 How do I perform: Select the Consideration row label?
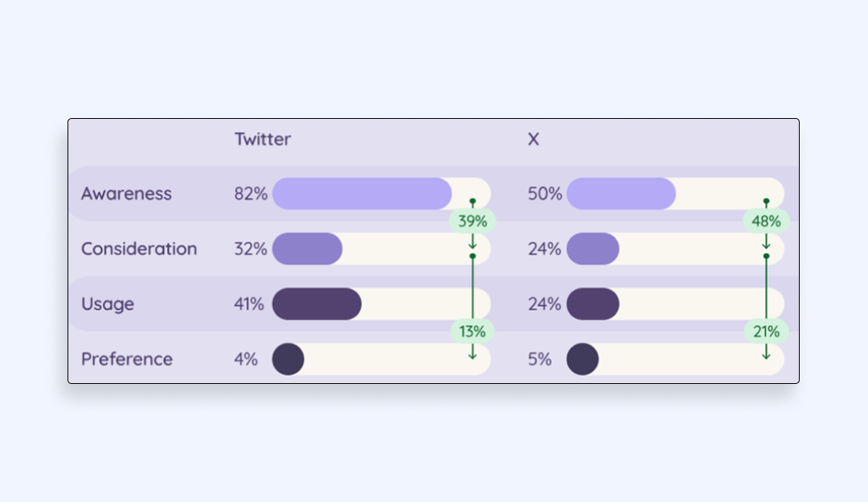click(x=139, y=248)
